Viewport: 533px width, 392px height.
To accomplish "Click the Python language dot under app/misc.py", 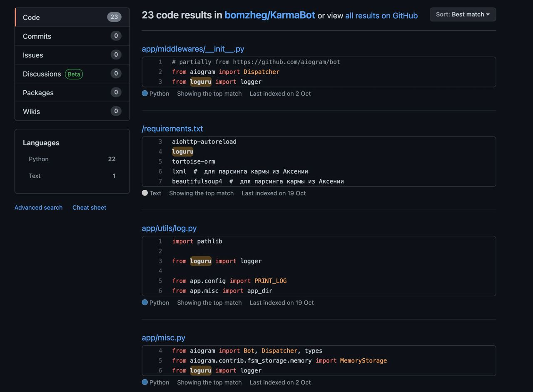I will coord(145,382).
